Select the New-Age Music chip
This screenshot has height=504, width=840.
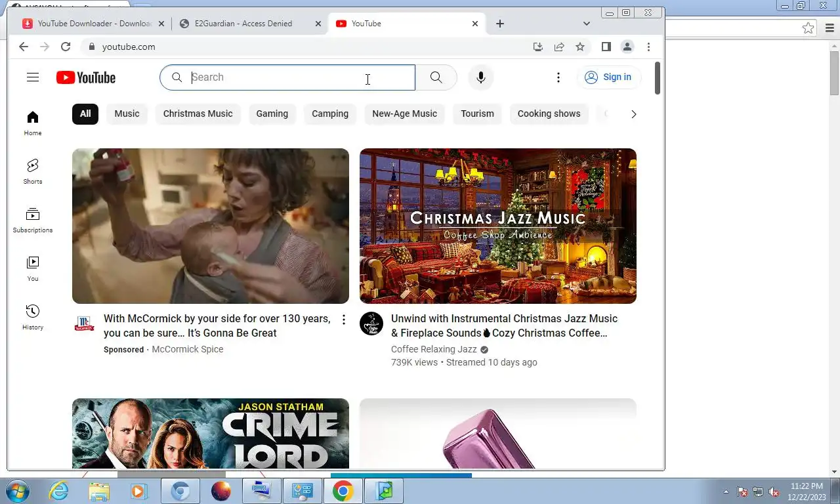click(404, 114)
